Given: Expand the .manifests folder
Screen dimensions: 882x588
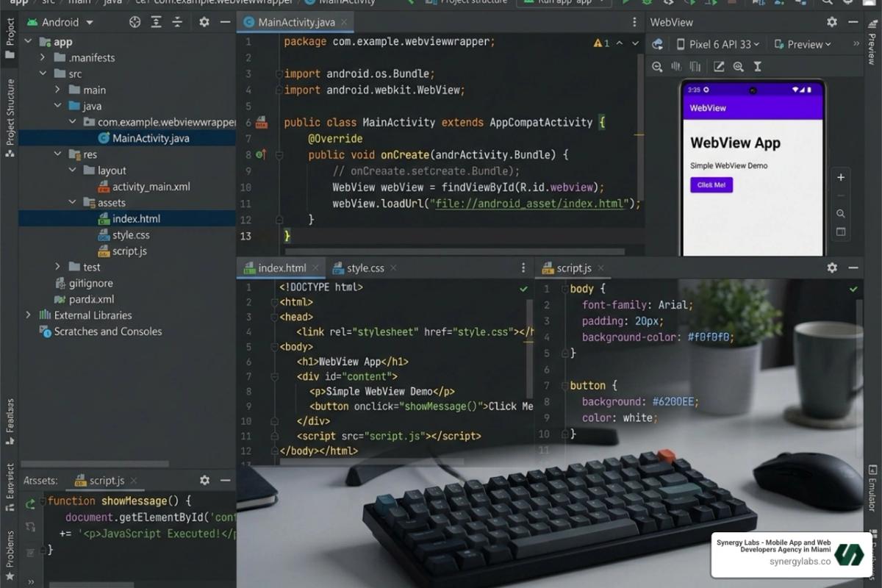Looking at the screenshot, I should pyautogui.click(x=43, y=57).
